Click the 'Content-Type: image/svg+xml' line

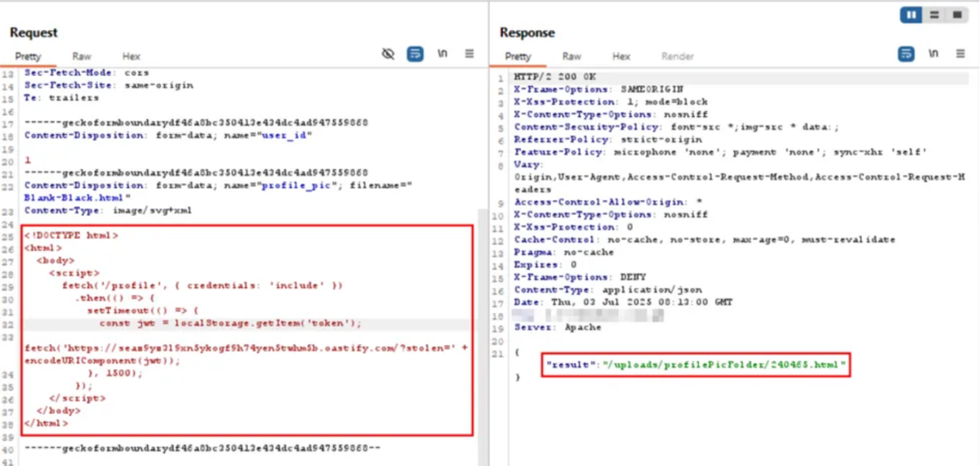tap(109, 210)
